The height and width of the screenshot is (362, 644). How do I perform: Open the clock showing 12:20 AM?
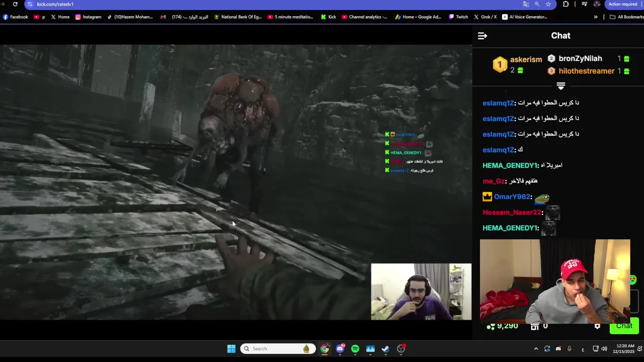tap(625, 348)
